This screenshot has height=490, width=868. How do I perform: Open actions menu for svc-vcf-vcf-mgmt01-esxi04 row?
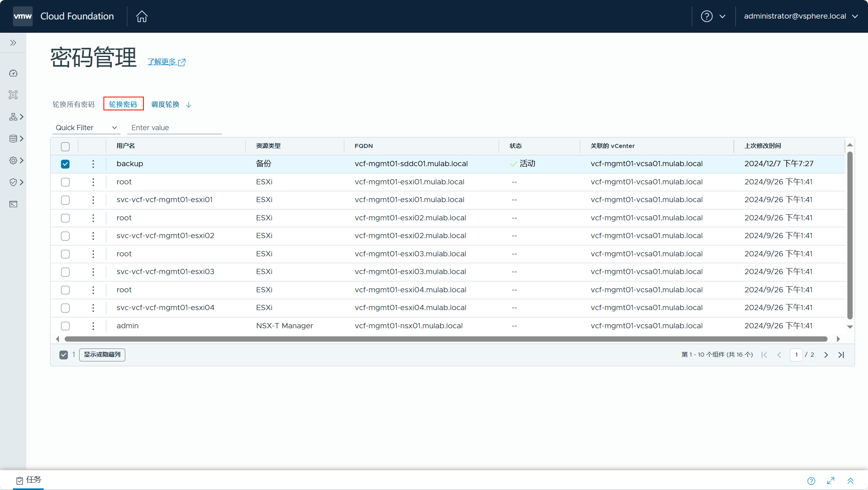tap(93, 308)
